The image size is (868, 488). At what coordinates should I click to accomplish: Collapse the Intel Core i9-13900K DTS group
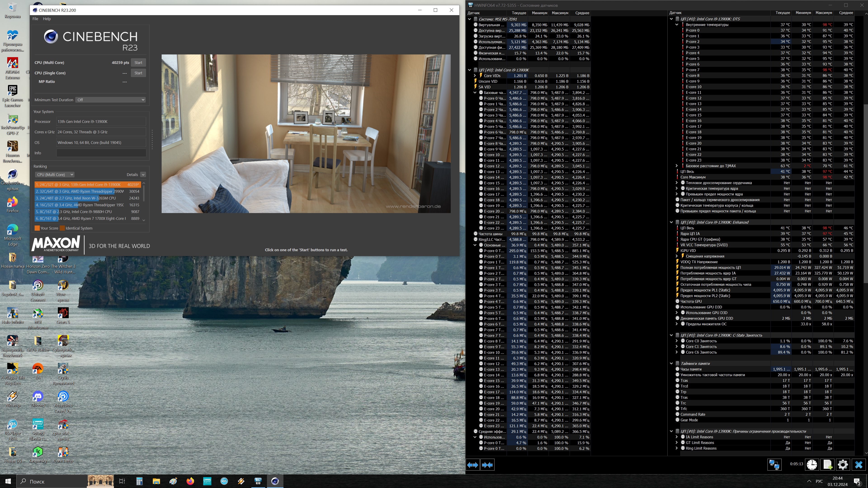click(671, 19)
